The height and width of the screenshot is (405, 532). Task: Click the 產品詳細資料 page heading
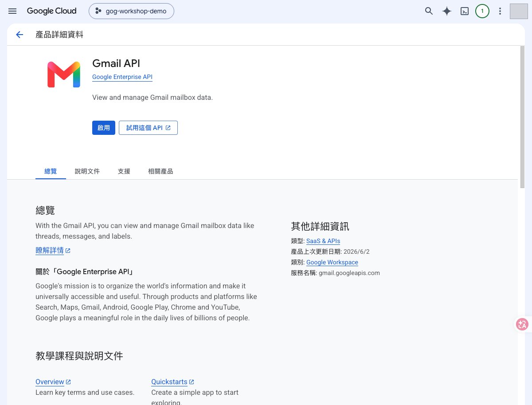(59, 35)
